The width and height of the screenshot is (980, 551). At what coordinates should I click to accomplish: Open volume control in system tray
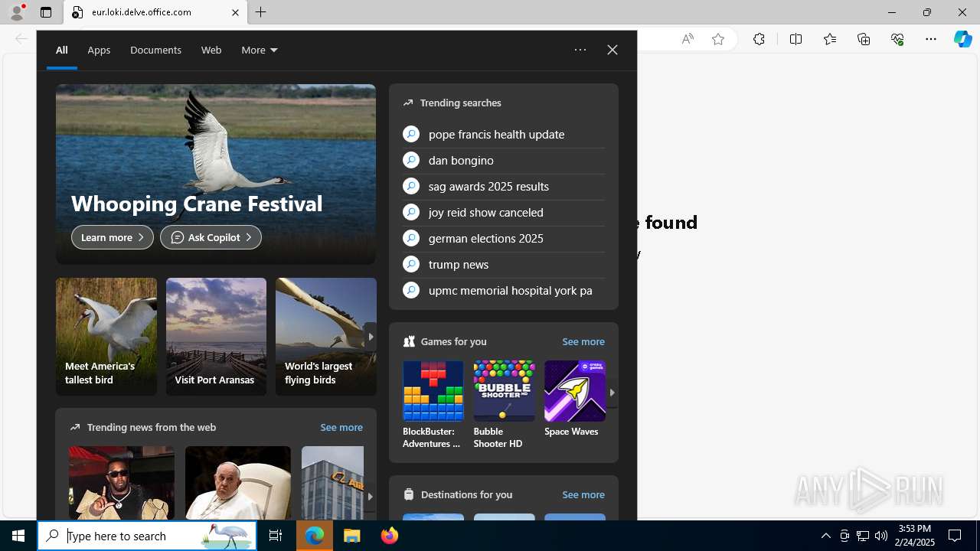tap(881, 536)
